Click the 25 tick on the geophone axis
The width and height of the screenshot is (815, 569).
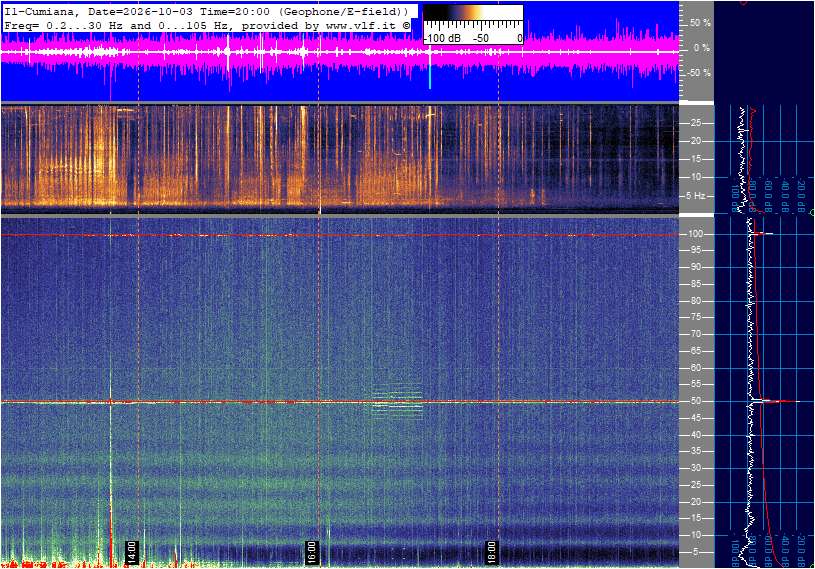pos(695,123)
